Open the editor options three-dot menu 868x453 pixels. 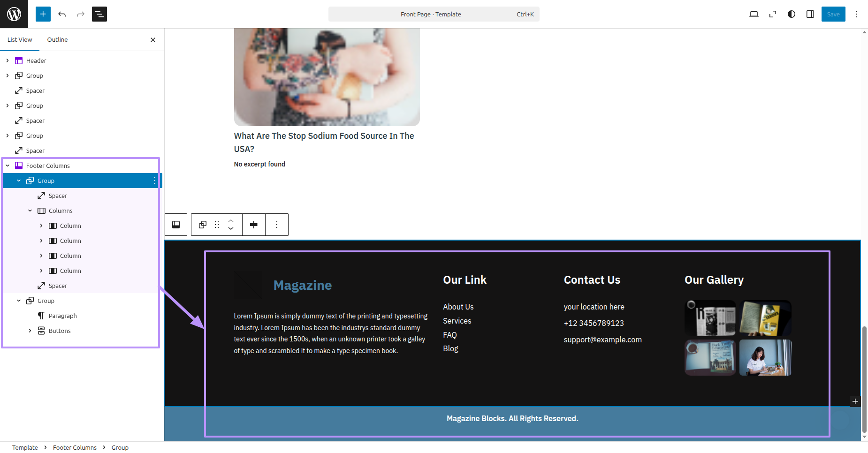pyautogui.click(x=857, y=14)
